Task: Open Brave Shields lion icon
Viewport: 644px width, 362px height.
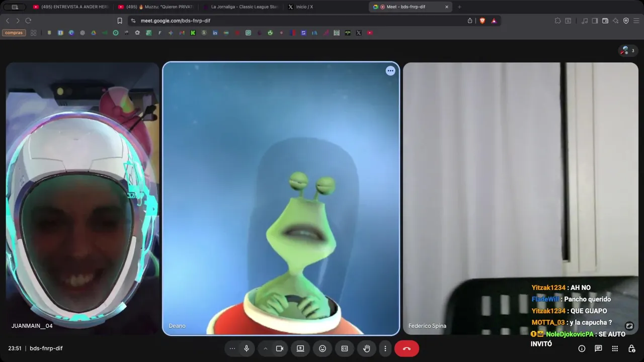Action: [x=482, y=21]
